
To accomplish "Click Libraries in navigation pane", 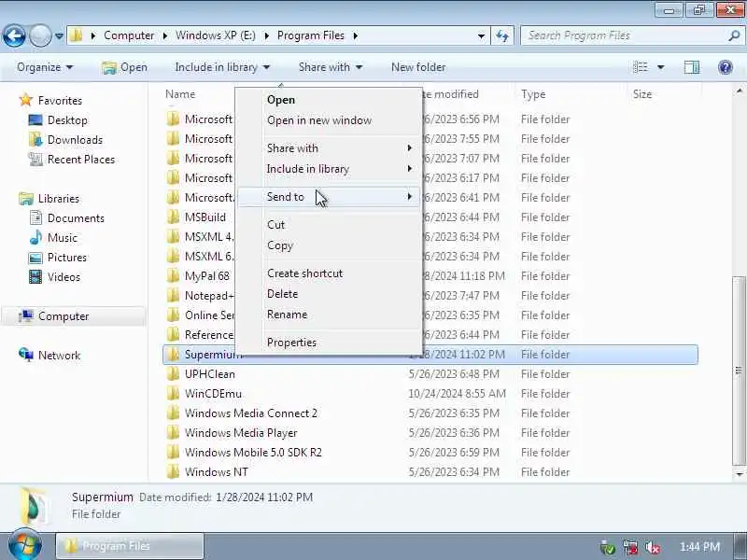I will coord(49,198).
